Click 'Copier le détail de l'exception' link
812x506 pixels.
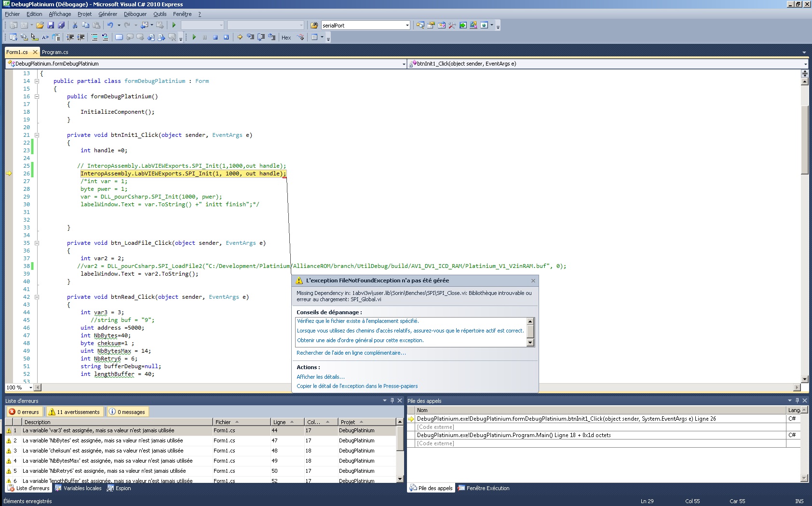(x=357, y=386)
